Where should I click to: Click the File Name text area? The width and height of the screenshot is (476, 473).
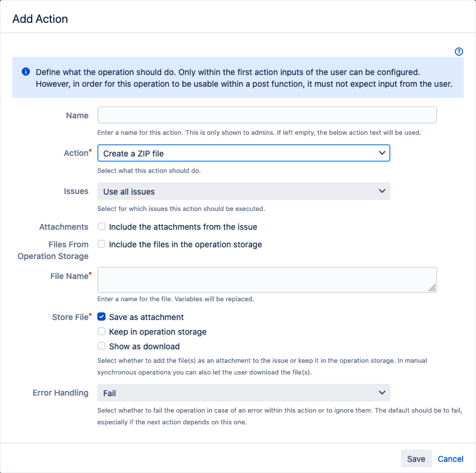pos(267,280)
